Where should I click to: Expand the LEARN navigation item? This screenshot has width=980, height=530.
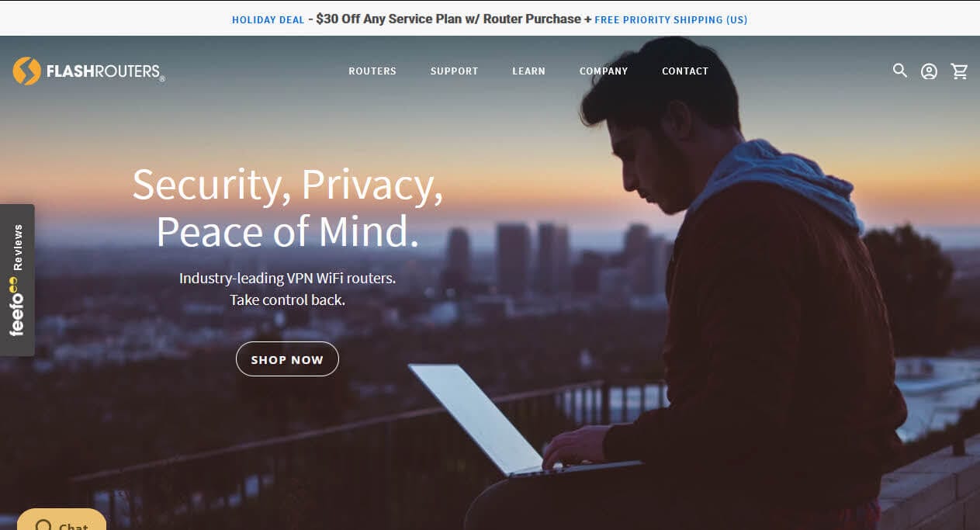(x=528, y=71)
